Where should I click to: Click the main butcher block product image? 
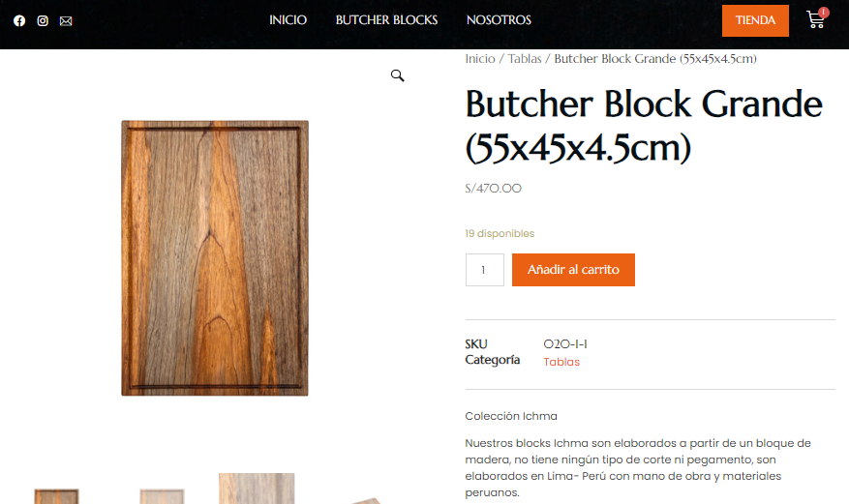point(215,258)
